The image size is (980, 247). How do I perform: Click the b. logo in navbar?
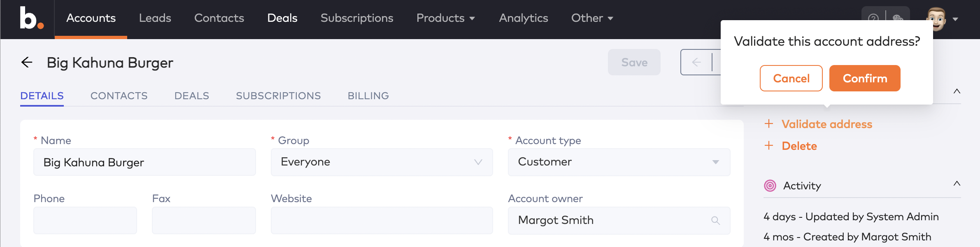(x=31, y=18)
